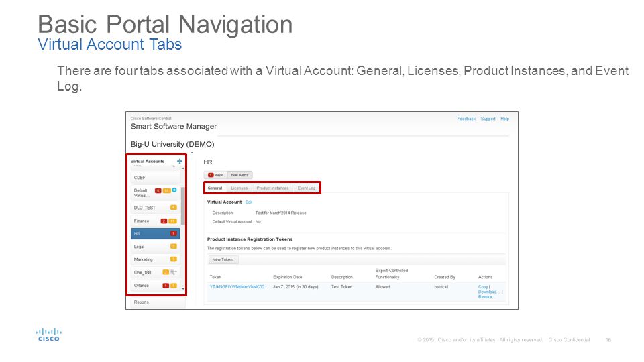Click red alert badge on Orlando row
Image resolution: width=644 pixels, height=362 pixels.
166,286
